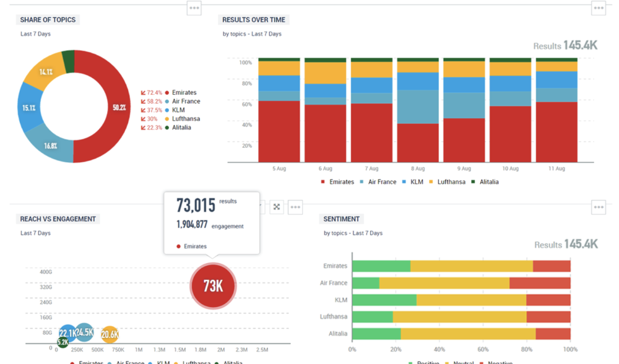Click the teal Air France segment of the 8 Aug bar
The height and width of the screenshot is (364, 619).
(x=418, y=107)
